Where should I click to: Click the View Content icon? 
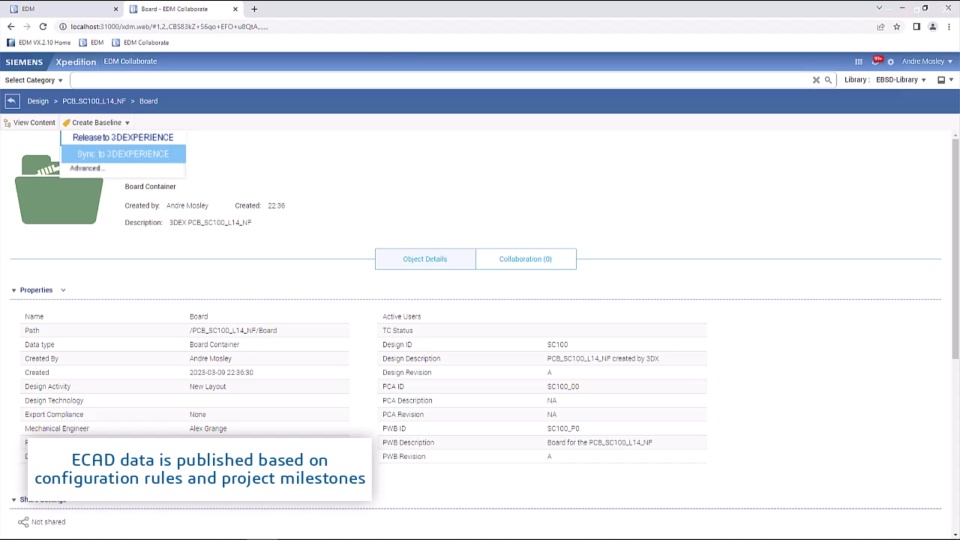pyautogui.click(x=7, y=123)
